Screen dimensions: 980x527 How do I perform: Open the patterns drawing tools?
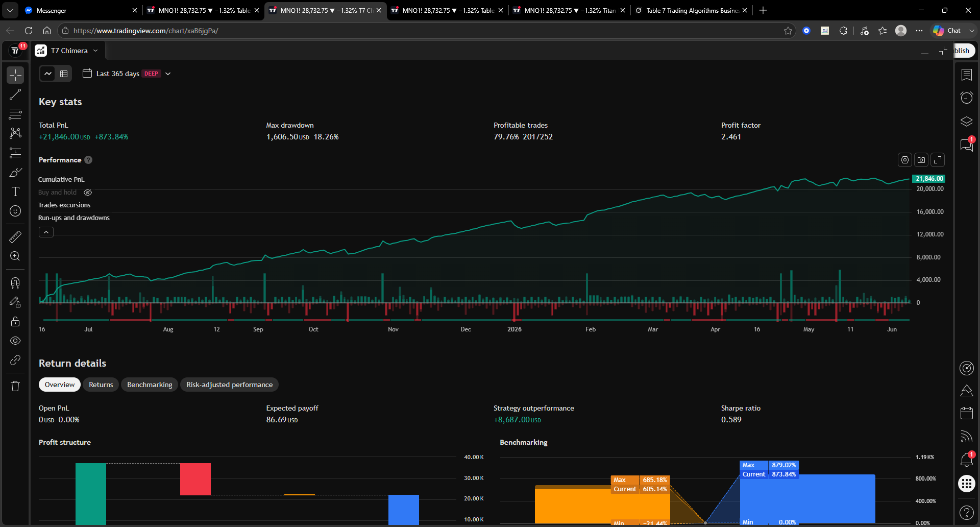point(15,133)
